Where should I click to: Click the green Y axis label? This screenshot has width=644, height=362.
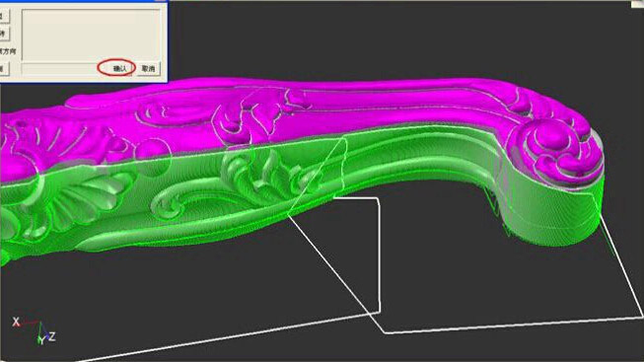point(40,340)
